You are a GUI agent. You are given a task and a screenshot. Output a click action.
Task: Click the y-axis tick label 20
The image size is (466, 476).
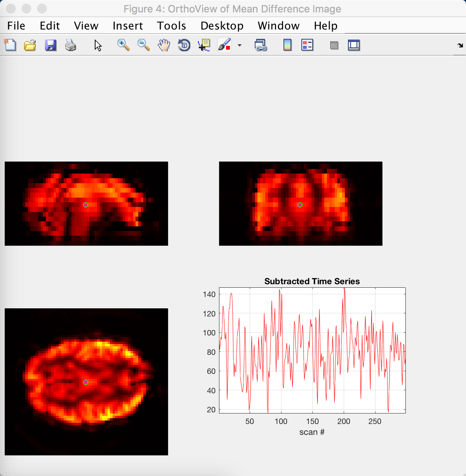click(x=211, y=410)
